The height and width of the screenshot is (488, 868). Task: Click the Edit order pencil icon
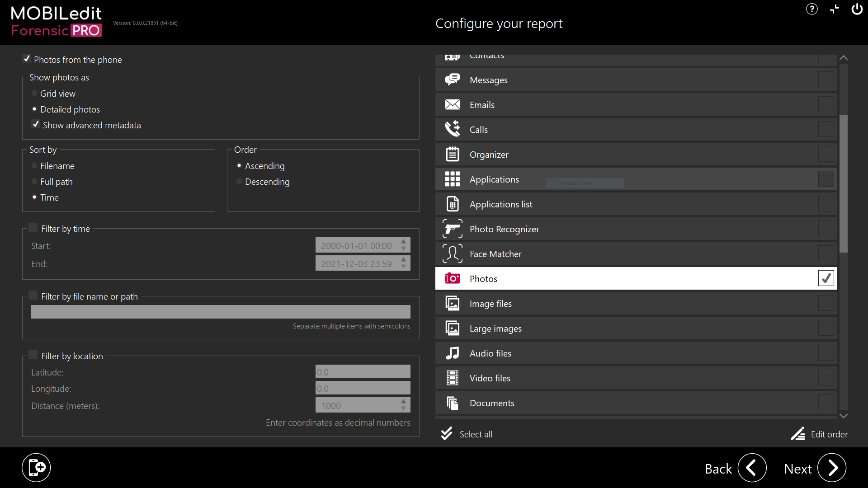pos(798,434)
